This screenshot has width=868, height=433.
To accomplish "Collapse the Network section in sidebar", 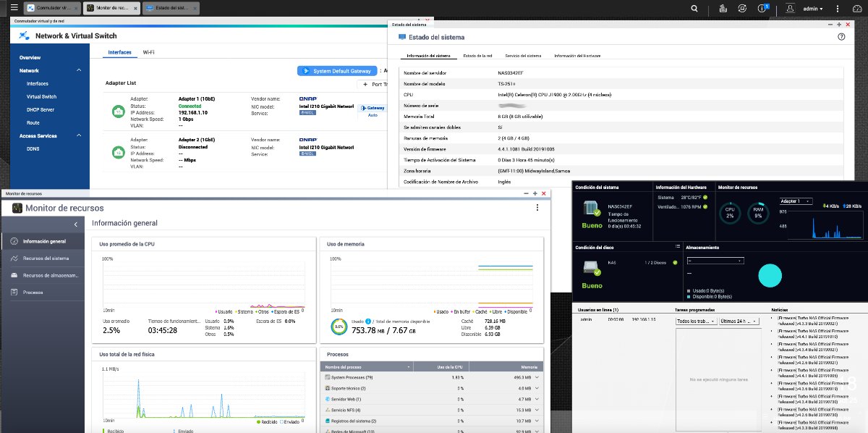I will point(78,70).
